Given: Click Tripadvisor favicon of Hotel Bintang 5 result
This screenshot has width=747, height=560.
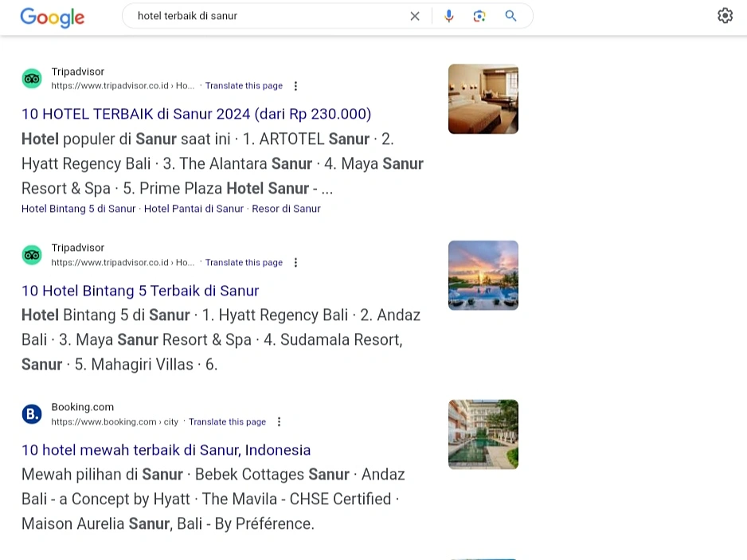Looking at the screenshot, I should [32, 255].
